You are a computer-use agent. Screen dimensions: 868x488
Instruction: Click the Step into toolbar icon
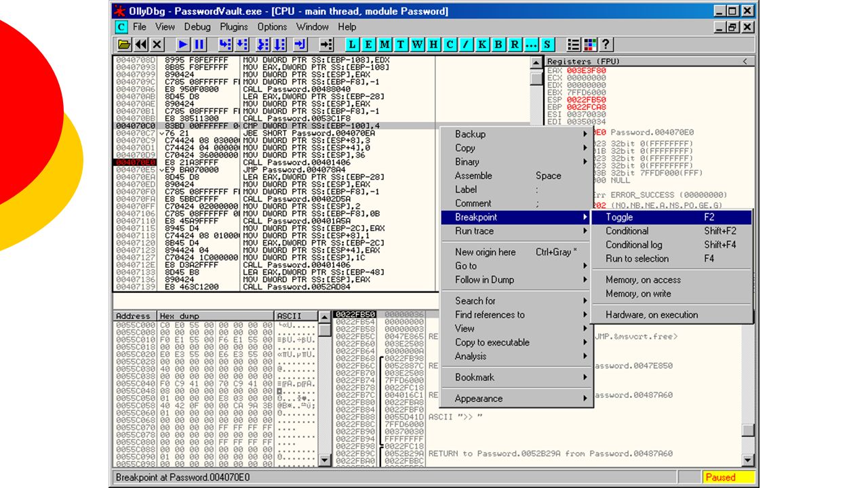click(x=225, y=44)
